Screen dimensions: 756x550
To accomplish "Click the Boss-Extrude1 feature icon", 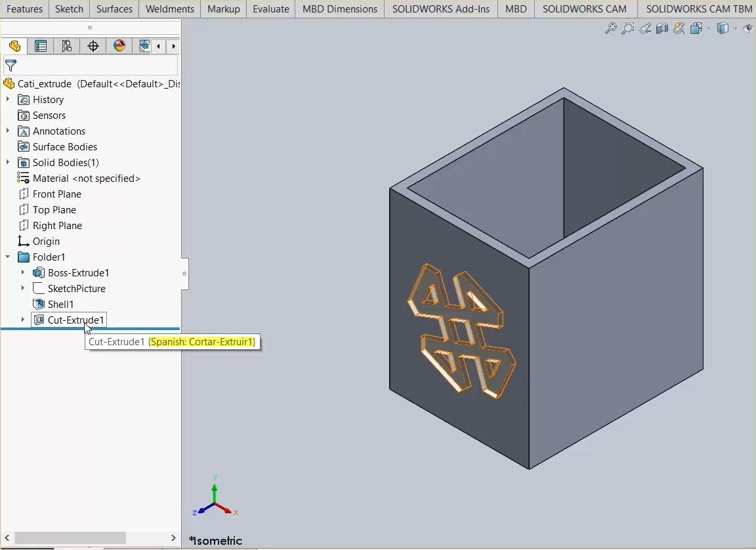I will coord(39,273).
